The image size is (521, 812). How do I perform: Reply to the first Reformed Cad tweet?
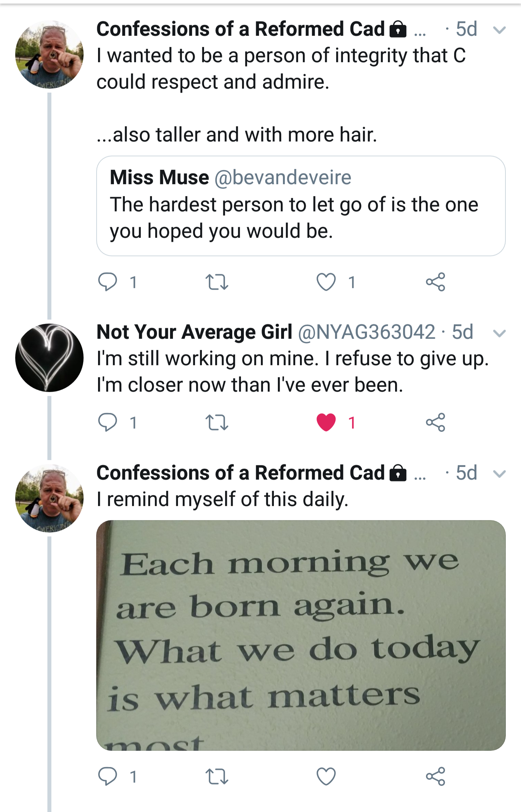tap(107, 282)
